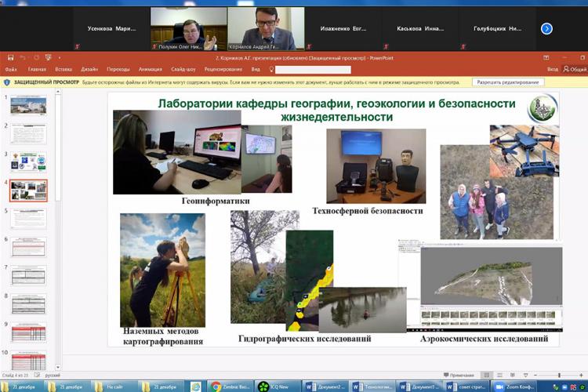Viewport: 588px width, 392px height.
Task: Click the Общий share button
Action: tap(575, 70)
